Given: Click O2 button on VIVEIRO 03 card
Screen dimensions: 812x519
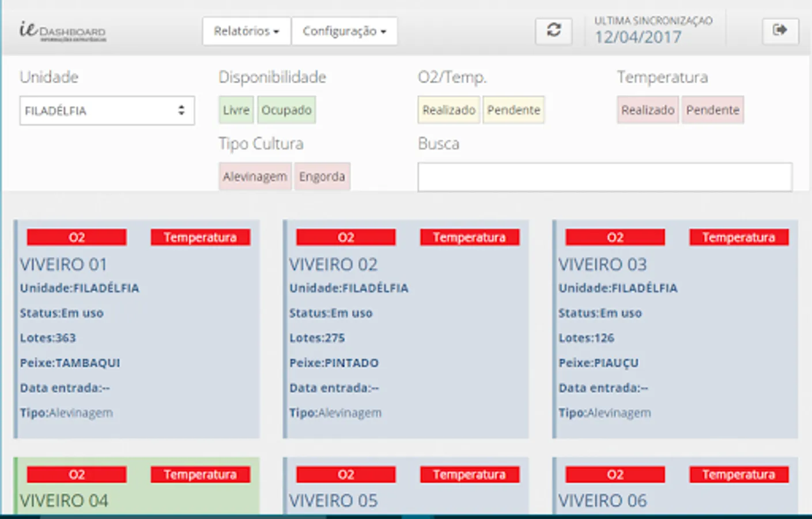Looking at the screenshot, I should pyautogui.click(x=615, y=238).
